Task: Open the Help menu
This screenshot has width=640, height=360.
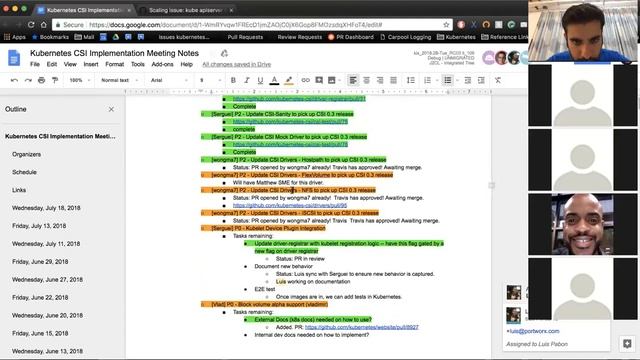Action: click(187, 64)
